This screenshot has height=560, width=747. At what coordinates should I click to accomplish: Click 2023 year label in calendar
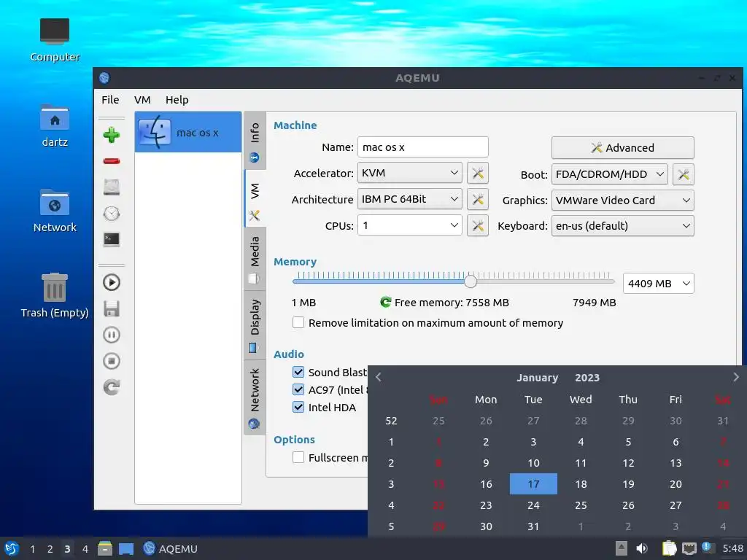(587, 378)
